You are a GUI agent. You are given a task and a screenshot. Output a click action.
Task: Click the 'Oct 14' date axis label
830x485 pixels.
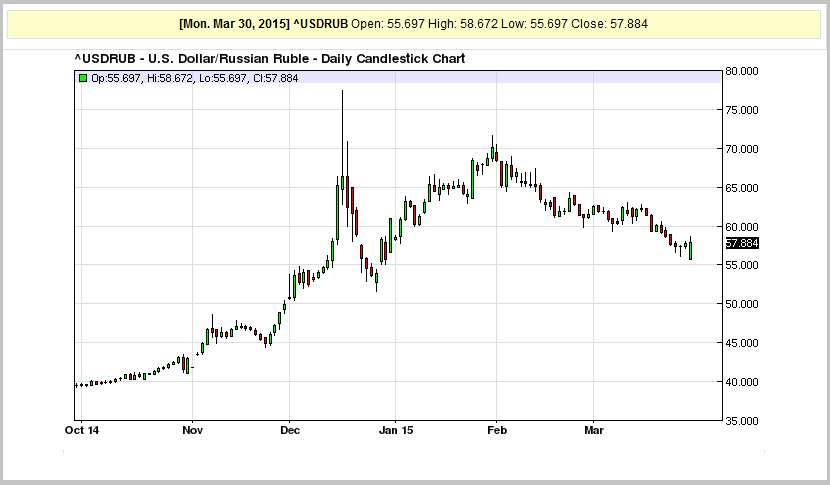pos(82,430)
